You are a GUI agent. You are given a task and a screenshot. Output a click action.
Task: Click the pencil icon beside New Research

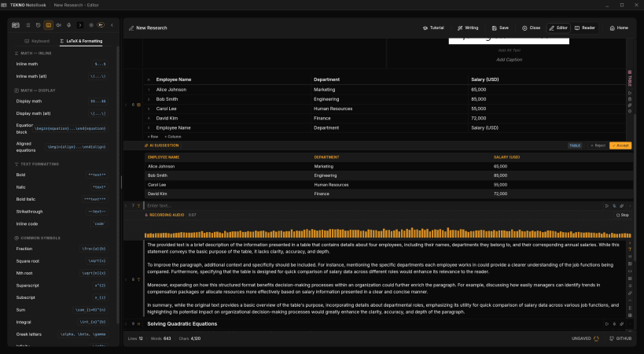pos(131,28)
